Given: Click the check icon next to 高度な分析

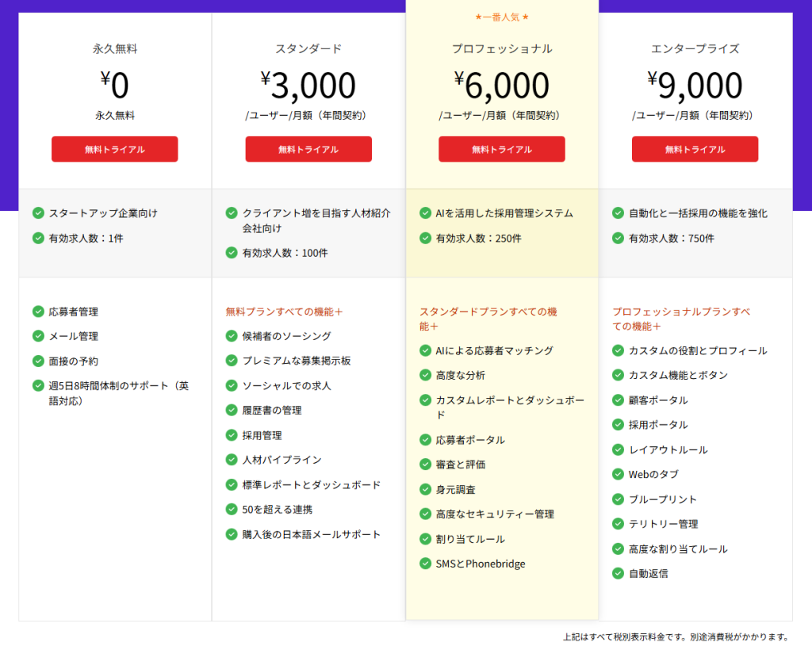Looking at the screenshot, I should [424, 376].
